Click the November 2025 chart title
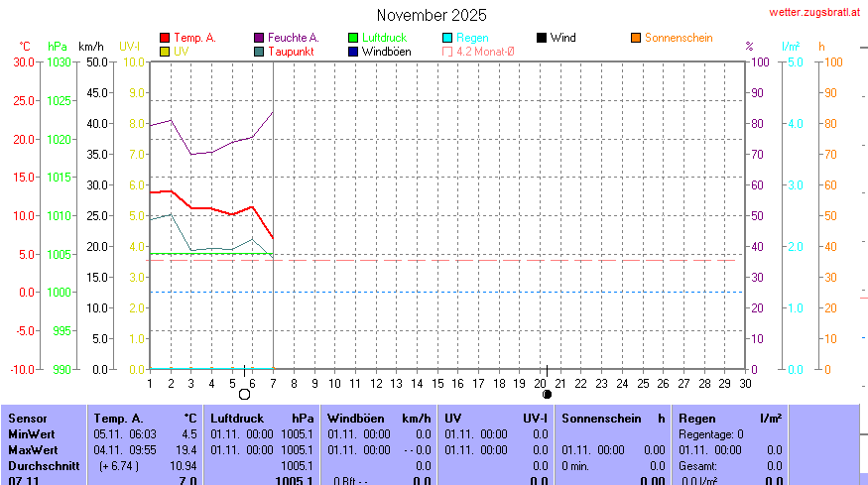The height and width of the screenshot is (485, 868). point(432,15)
